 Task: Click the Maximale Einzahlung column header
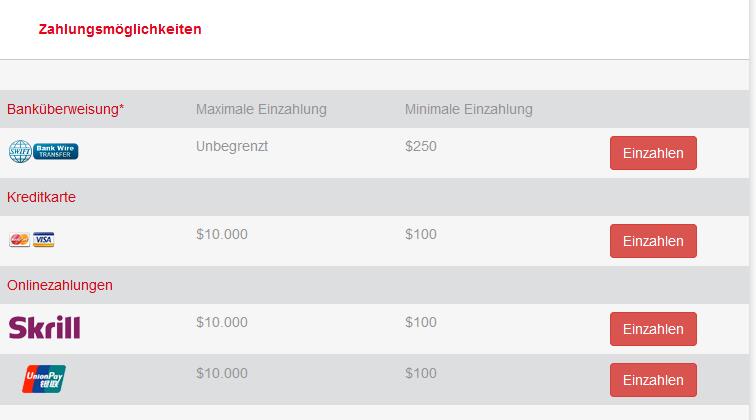261,109
